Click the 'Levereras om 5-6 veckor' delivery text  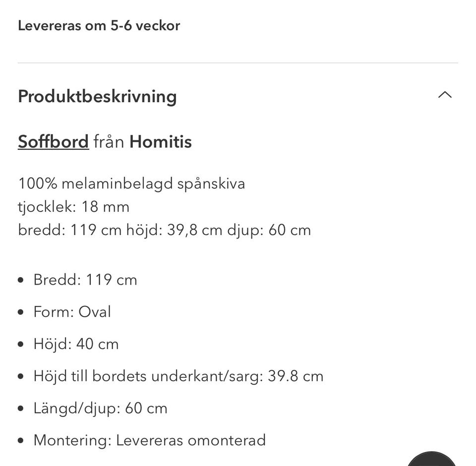(x=99, y=26)
